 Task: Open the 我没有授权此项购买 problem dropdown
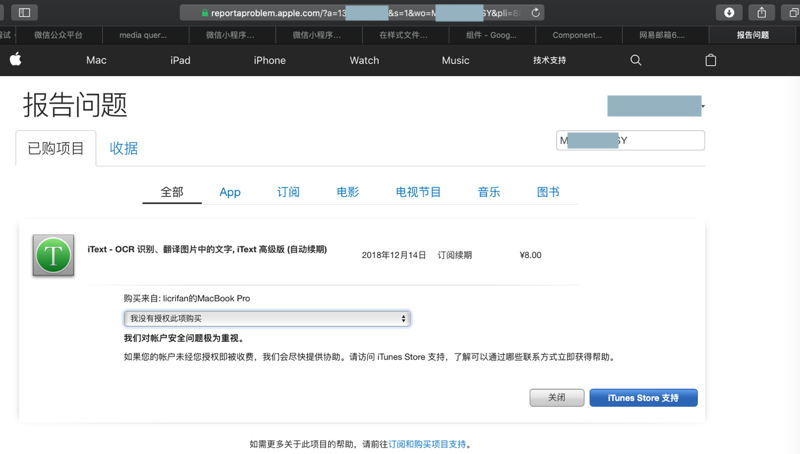pyautogui.click(x=267, y=318)
